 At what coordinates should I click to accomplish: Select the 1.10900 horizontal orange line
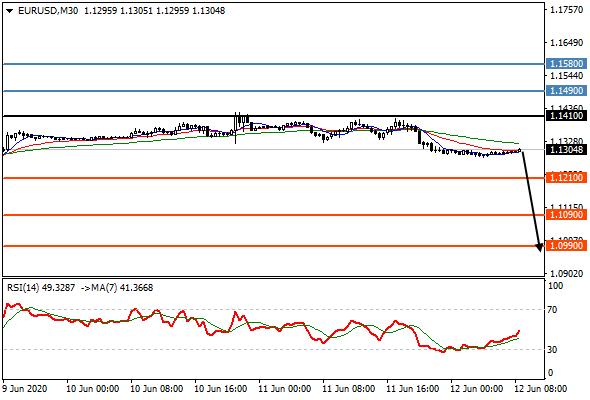click(274, 215)
